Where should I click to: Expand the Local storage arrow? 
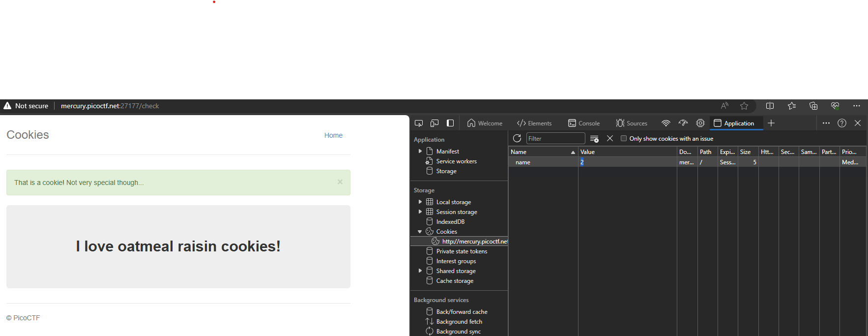pyautogui.click(x=420, y=202)
